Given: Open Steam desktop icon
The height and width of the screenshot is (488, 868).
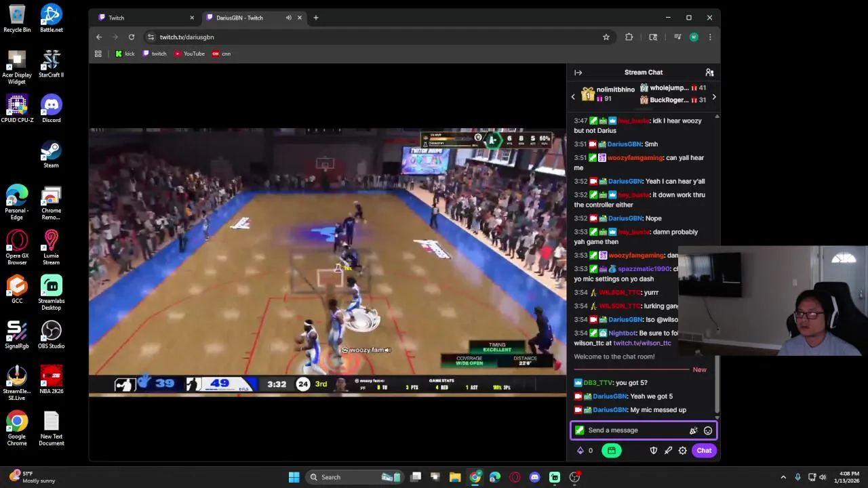Looking at the screenshot, I should pos(52,154).
